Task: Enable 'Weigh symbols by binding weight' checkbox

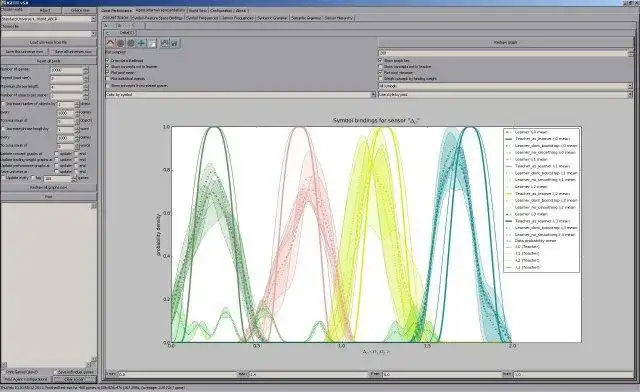Action: 381,78
